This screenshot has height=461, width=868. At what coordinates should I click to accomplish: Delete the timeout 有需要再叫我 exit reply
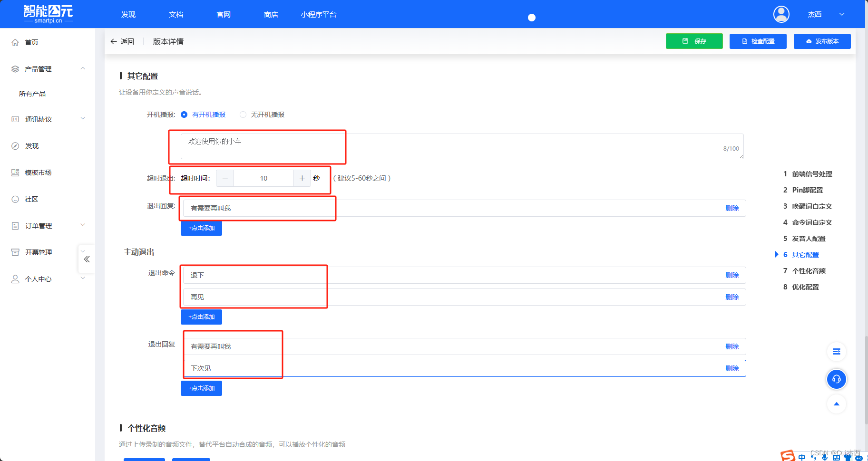pyautogui.click(x=732, y=208)
